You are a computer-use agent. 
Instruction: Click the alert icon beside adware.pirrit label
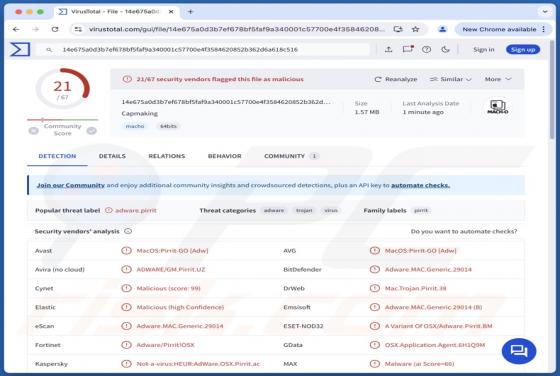pyautogui.click(x=109, y=210)
